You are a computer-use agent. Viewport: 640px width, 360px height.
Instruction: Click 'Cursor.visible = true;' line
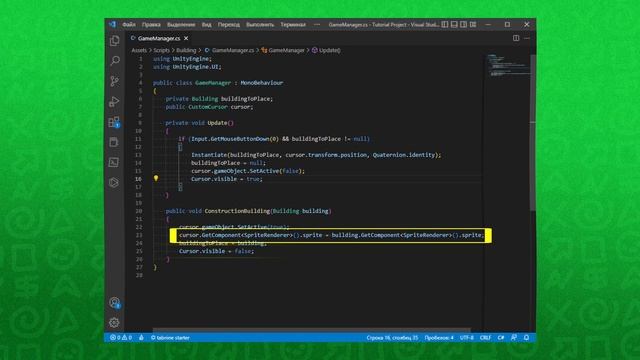pyautogui.click(x=227, y=179)
